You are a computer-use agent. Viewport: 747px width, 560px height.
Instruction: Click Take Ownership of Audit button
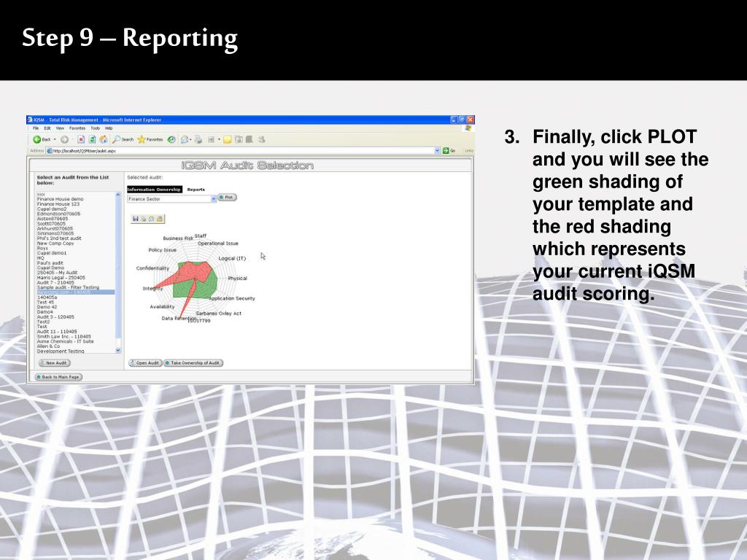(x=193, y=363)
